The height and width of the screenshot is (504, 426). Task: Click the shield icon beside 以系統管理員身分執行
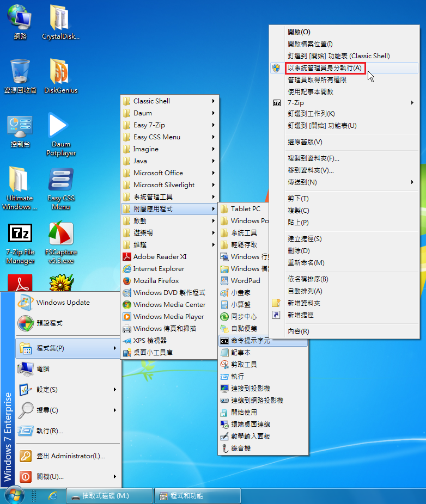pyautogui.click(x=276, y=68)
